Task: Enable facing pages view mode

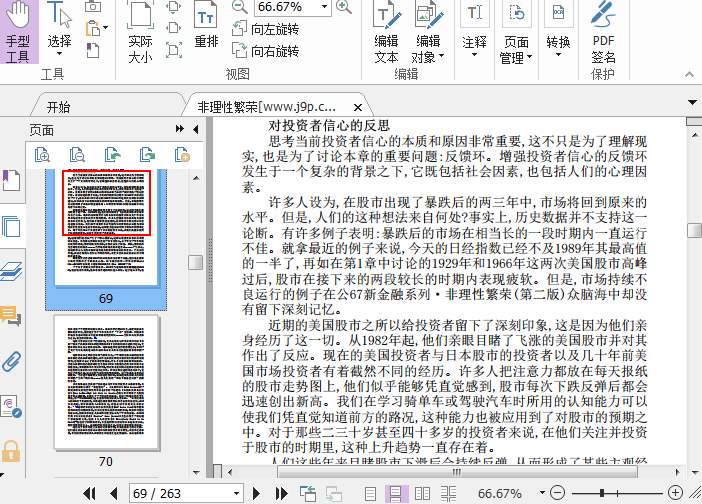Action: (422, 494)
